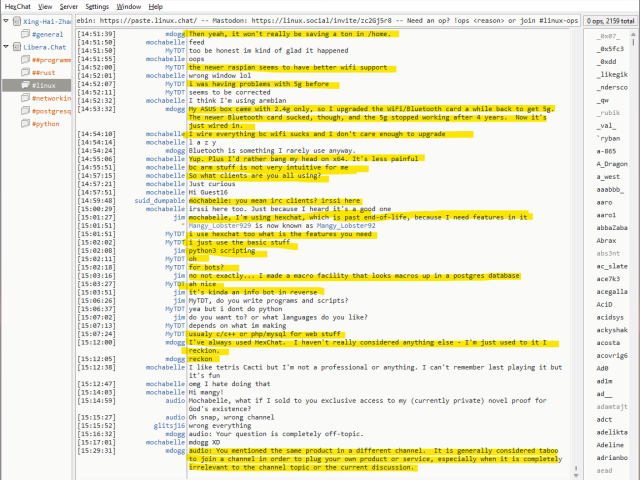Open the Settings menu
The image size is (640, 480).
click(x=97, y=6)
